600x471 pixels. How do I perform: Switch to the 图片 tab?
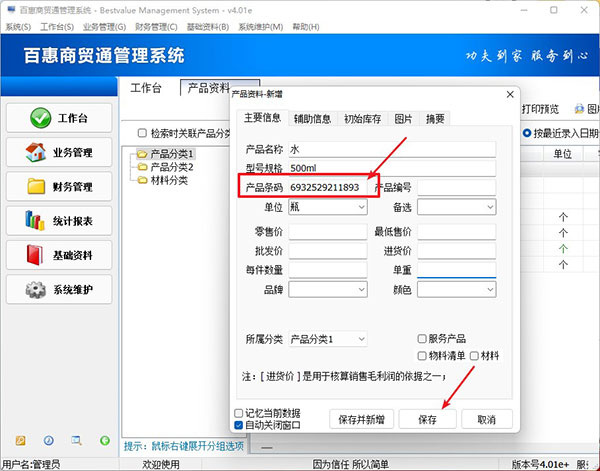(x=403, y=119)
